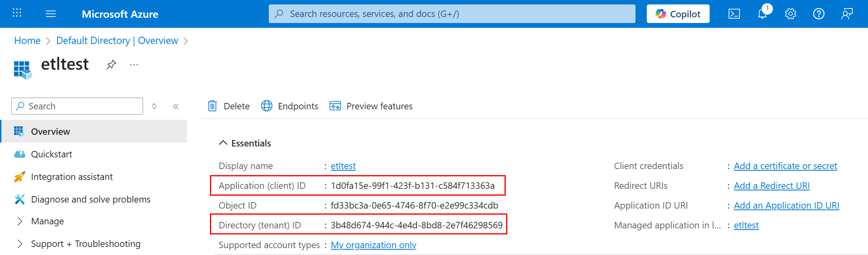Open the notifications bell
Screen dimensions: 868x255
coord(762,14)
